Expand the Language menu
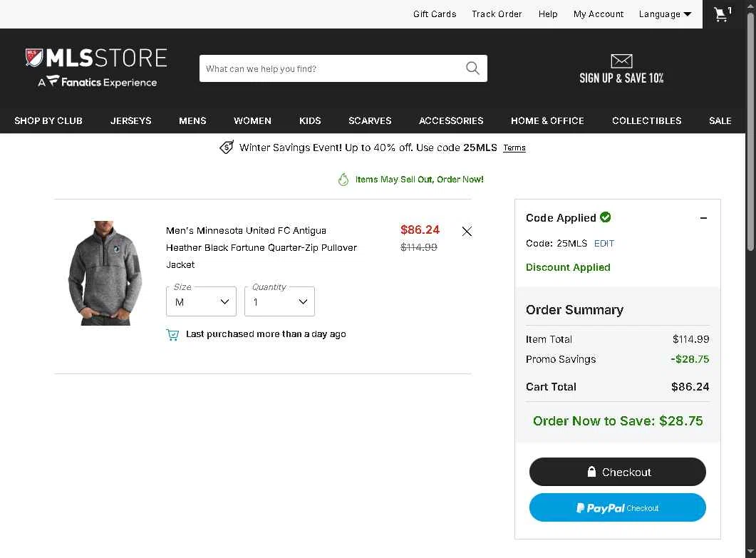 (666, 14)
